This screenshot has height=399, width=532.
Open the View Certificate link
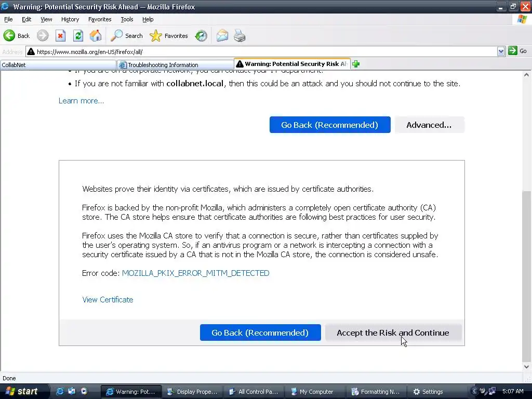coord(108,300)
